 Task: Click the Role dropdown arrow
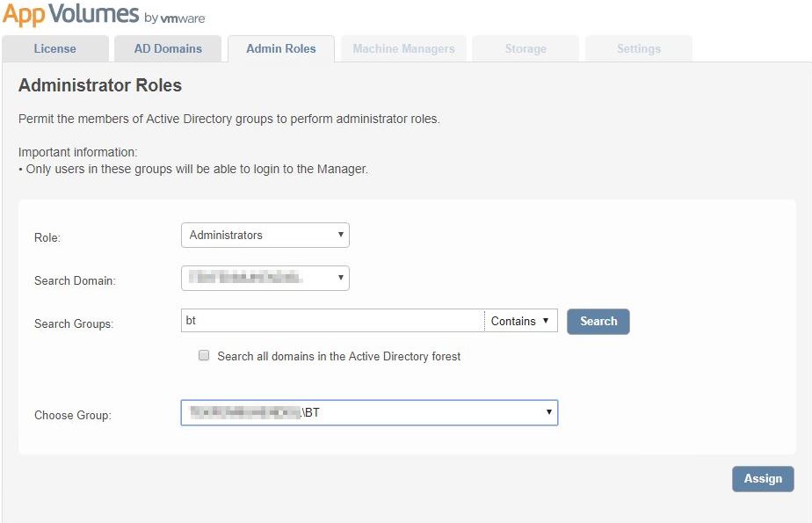pyautogui.click(x=341, y=235)
